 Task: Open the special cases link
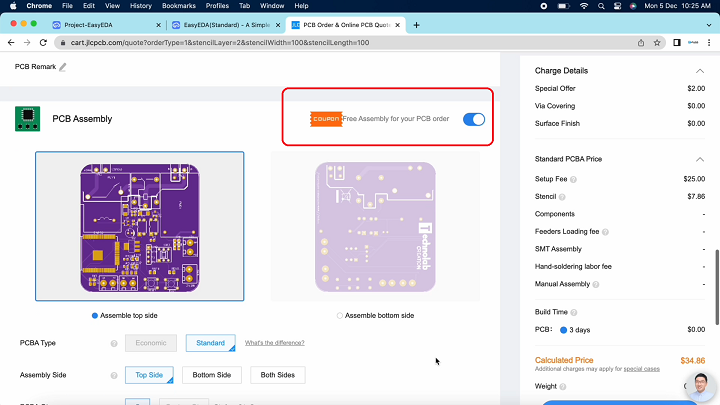pyautogui.click(x=641, y=369)
